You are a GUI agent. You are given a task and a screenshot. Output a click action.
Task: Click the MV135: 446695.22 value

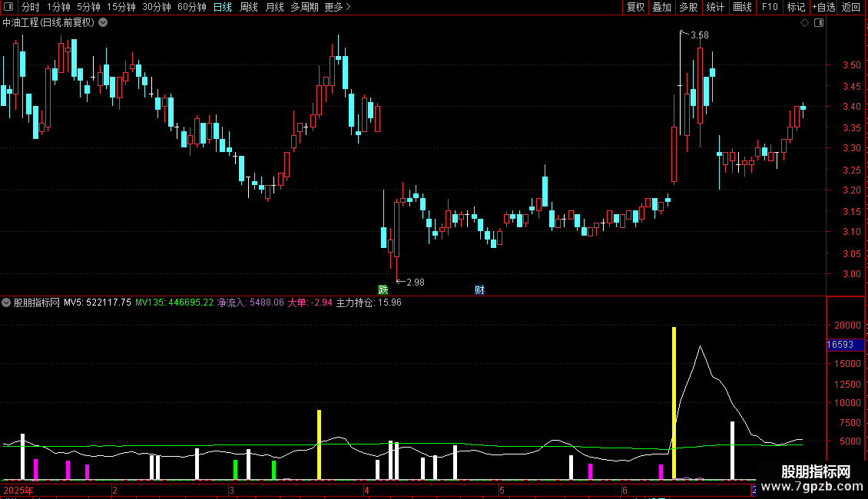[x=174, y=302]
